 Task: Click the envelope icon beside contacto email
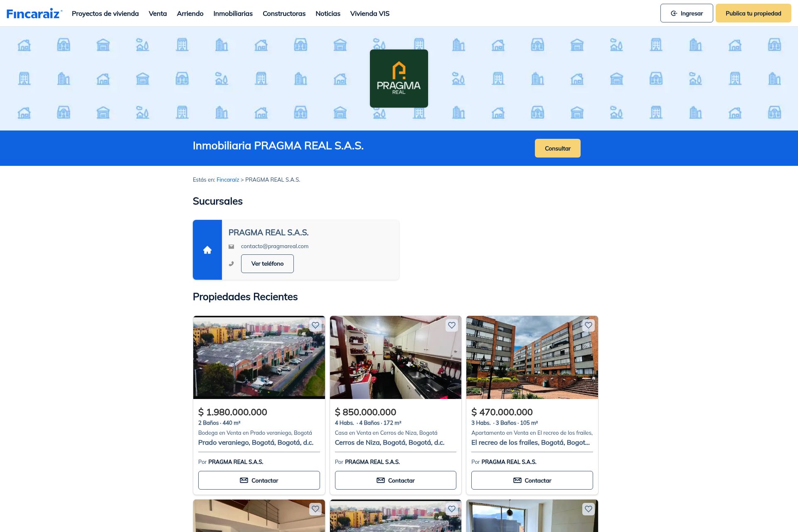232,246
